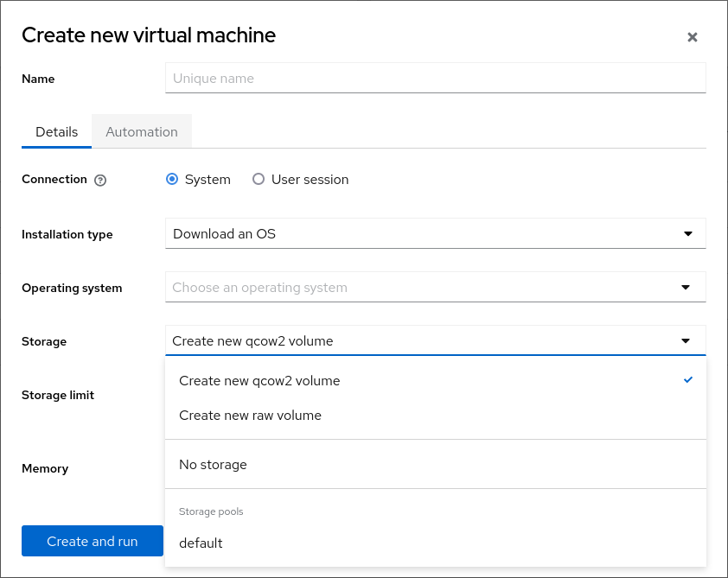Viewport: 728px width, 578px height.
Task: Choose Create new raw volume option
Action: click(x=250, y=416)
